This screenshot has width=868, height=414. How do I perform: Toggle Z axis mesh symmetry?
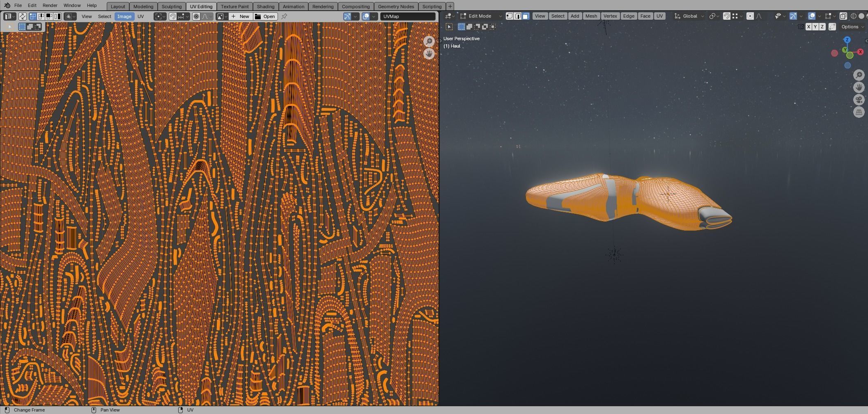(x=822, y=27)
